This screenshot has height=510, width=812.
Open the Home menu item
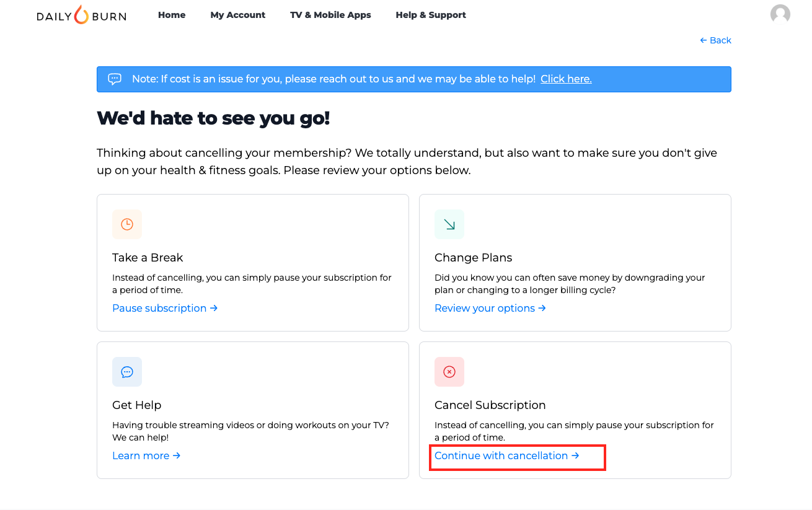(x=172, y=15)
